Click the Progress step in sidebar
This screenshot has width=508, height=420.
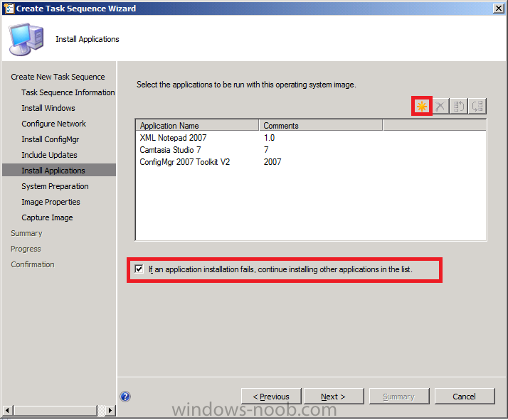click(26, 249)
